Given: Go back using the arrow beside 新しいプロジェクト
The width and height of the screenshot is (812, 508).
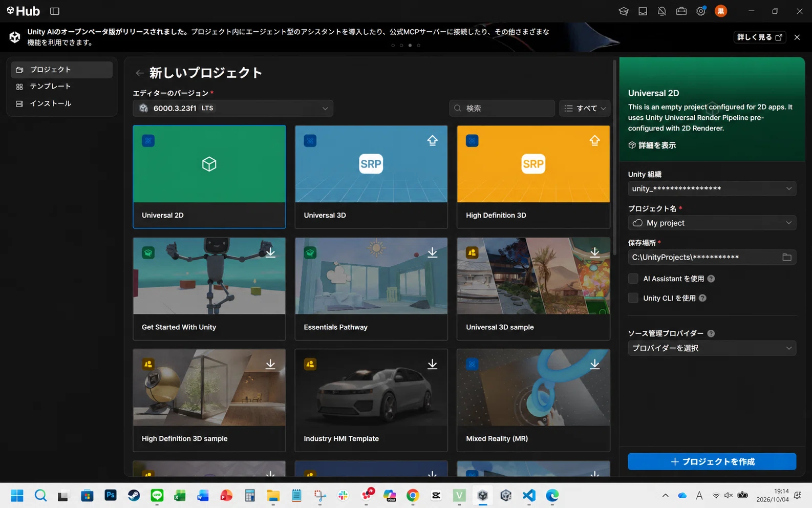Looking at the screenshot, I should click(139, 73).
